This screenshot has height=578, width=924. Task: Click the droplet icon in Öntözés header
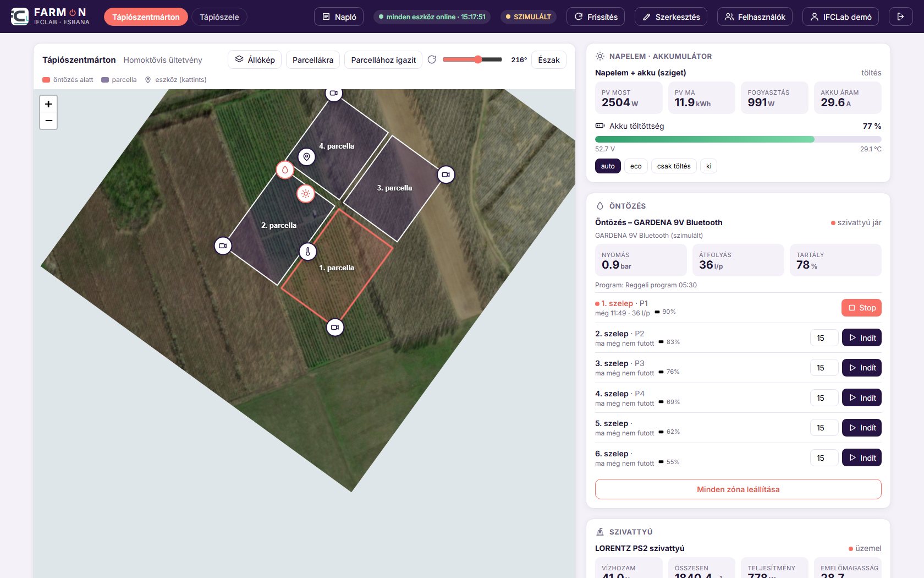click(x=600, y=206)
